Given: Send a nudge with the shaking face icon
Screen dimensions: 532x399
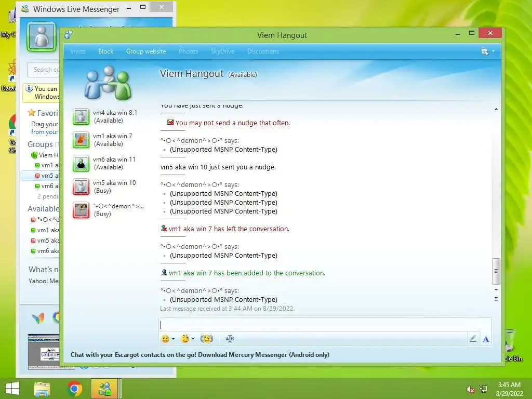Looking at the screenshot, I should click(x=207, y=339).
